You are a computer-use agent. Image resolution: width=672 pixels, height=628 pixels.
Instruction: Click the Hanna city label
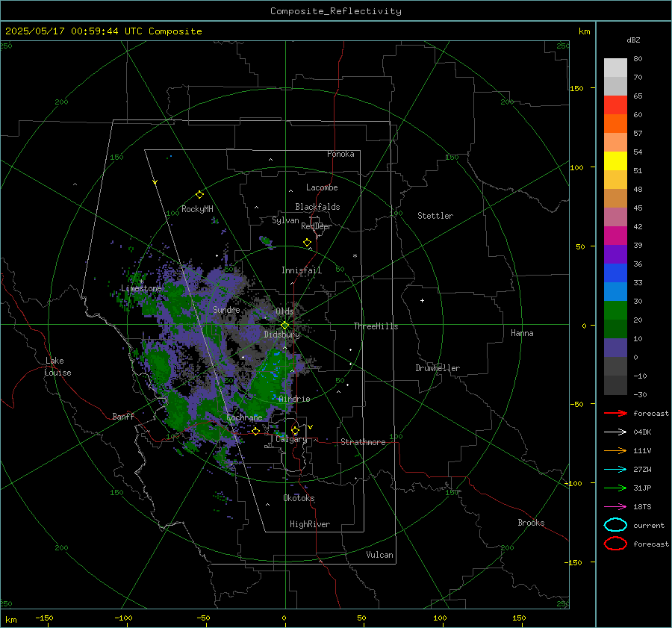[522, 333]
